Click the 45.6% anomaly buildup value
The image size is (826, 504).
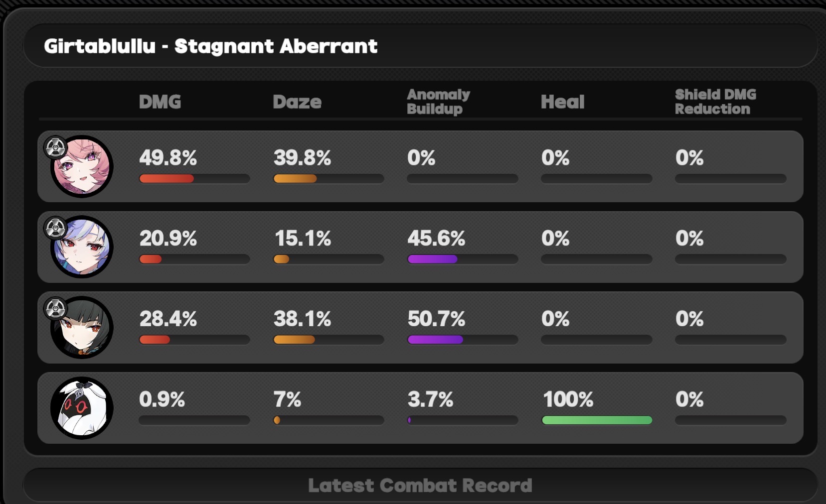tap(436, 239)
